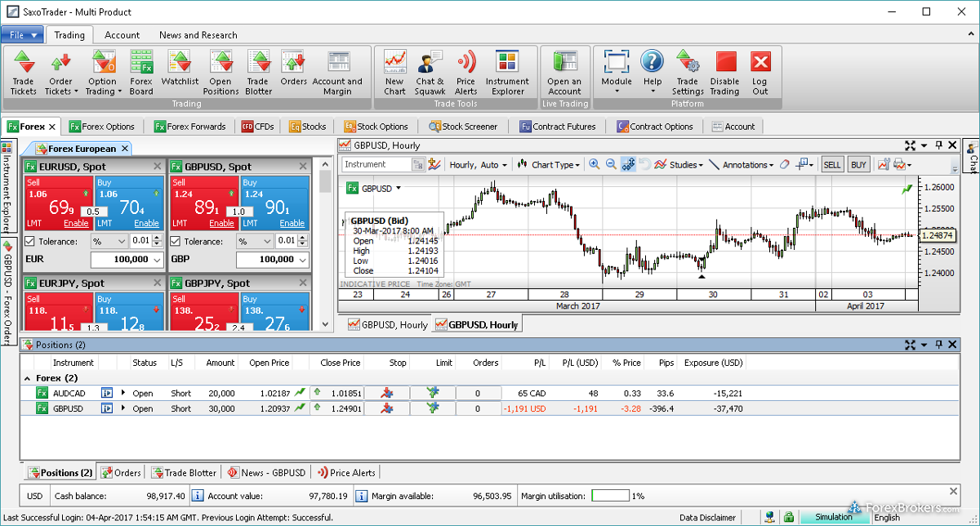Click the Account value info icon
The image size is (980, 526).
(x=197, y=495)
